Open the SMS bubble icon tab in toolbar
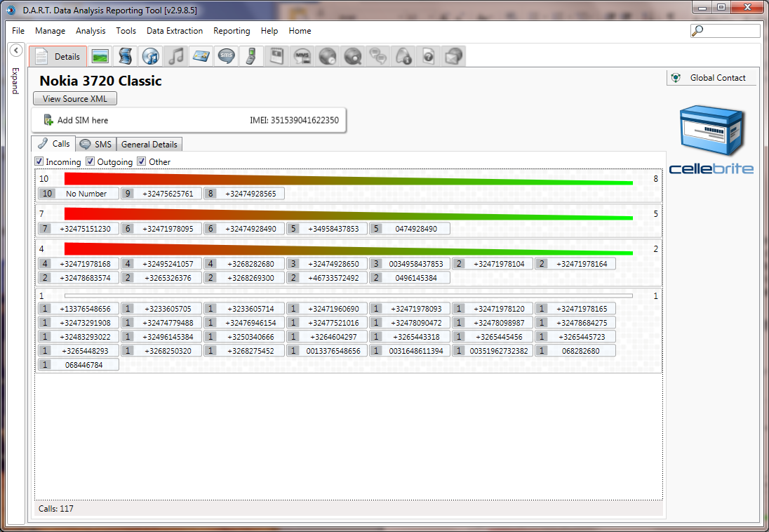Image resolution: width=769 pixels, height=532 pixels. [x=226, y=56]
